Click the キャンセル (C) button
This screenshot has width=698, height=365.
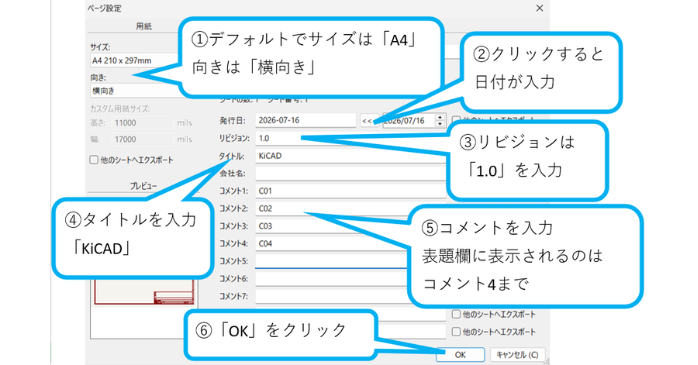(517, 355)
